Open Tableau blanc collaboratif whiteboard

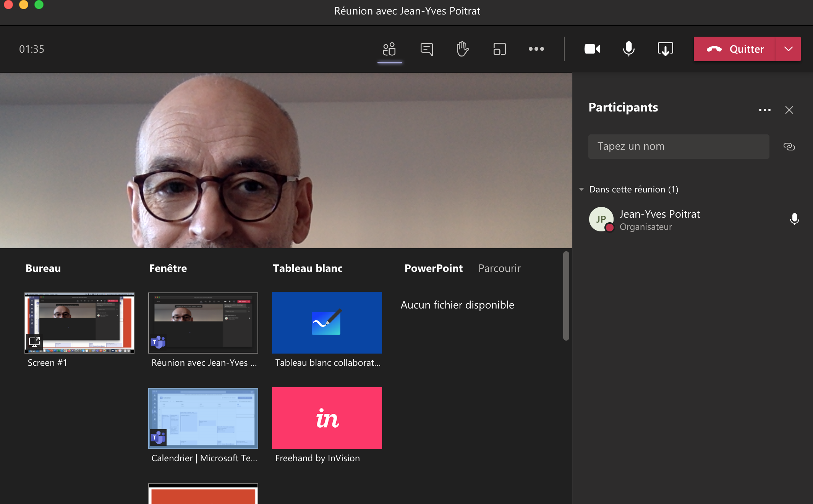[x=327, y=323]
